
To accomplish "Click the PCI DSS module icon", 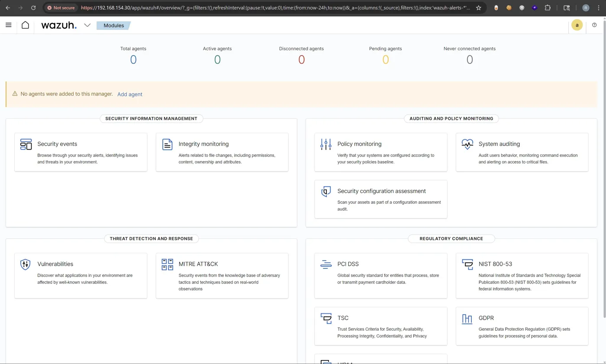I will coord(326,264).
